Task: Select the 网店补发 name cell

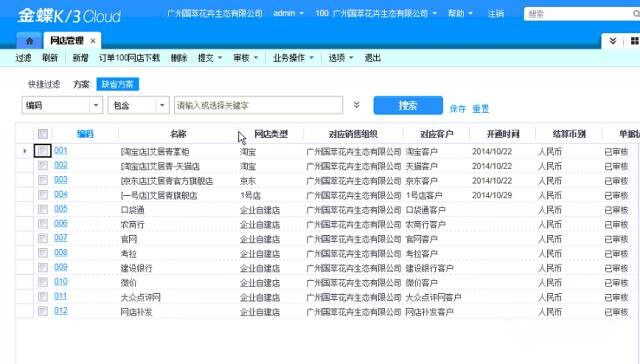Action: pos(136,312)
